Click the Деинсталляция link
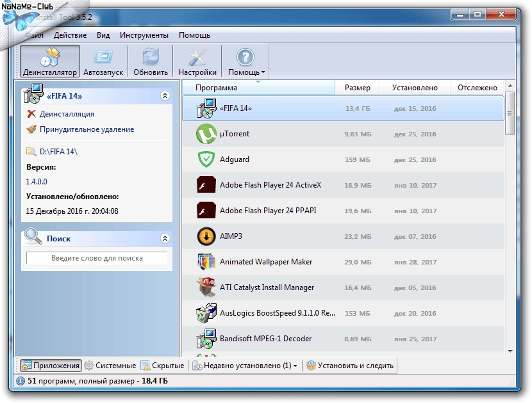The height and width of the screenshot is (404, 532). click(67, 114)
